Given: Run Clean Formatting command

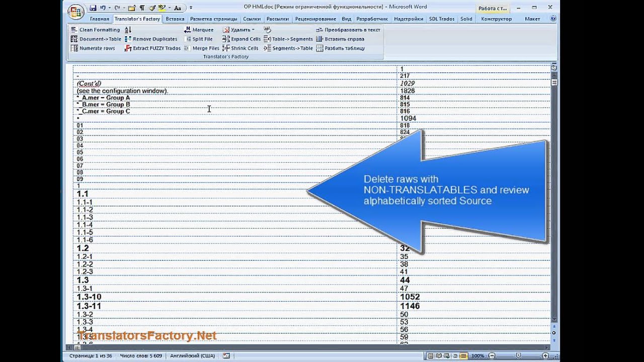Looking at the screenshot, I should [x=95, y=30].
